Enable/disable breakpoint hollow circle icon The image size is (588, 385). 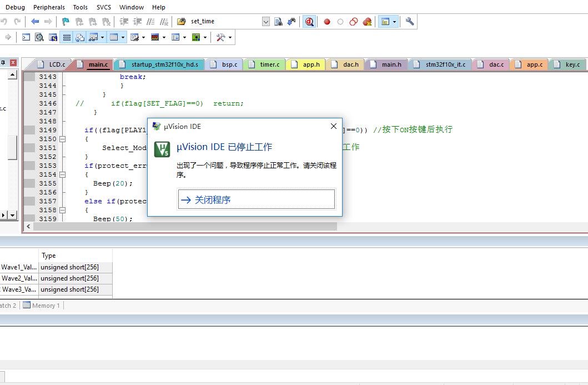(x=340, y=22)
